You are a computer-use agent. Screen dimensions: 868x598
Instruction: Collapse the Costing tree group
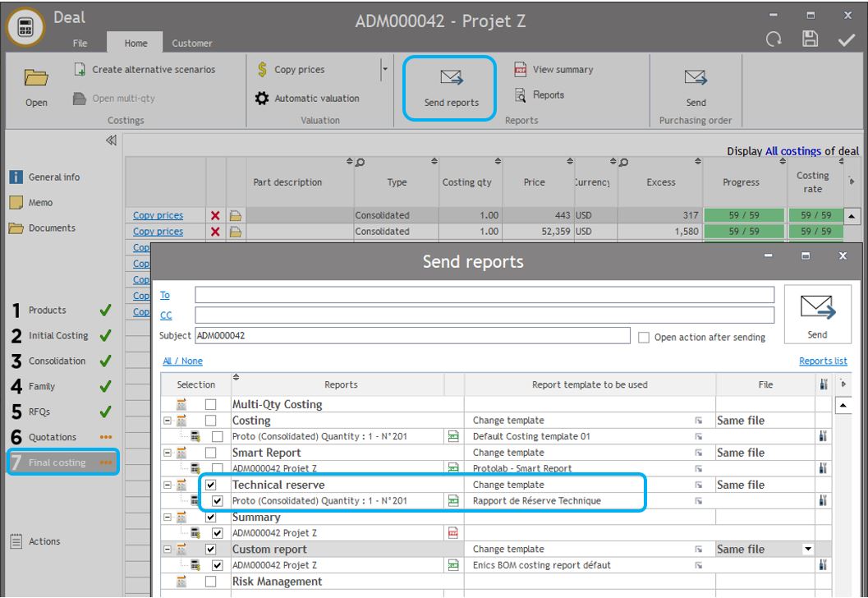[168, 421]
